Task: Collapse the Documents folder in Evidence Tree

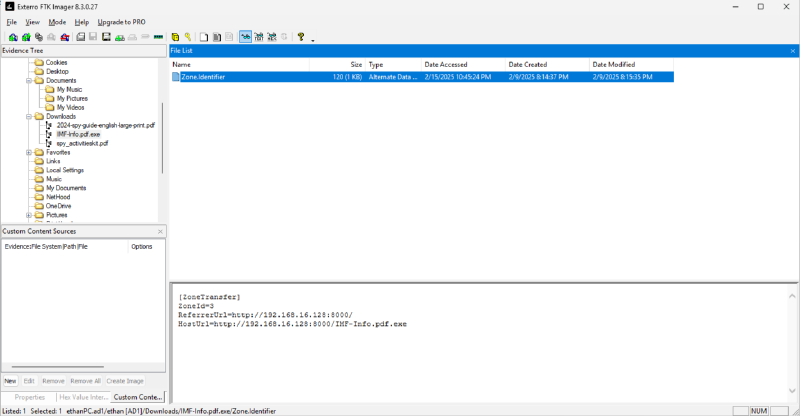Action: [29, 81]
